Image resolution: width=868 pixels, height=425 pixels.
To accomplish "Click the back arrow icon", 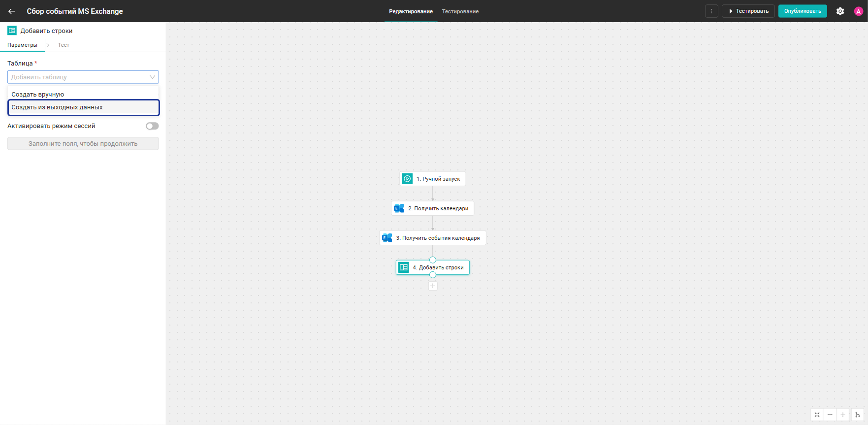I will (12, 11).
